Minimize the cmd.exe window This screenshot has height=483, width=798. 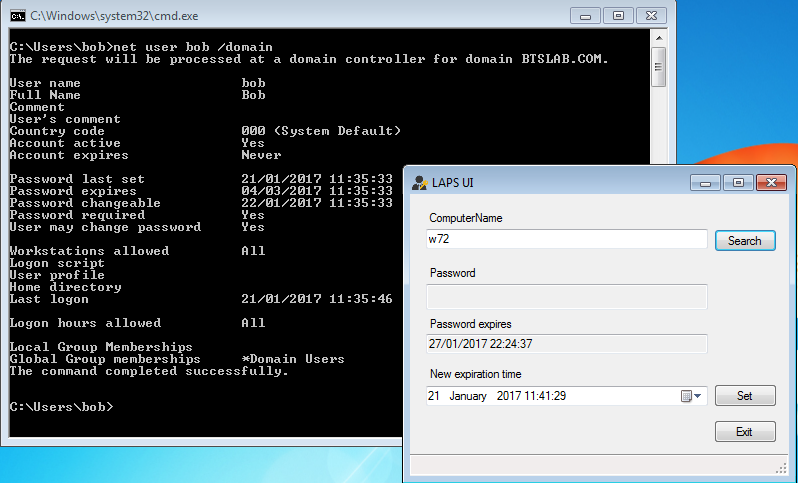585,16
